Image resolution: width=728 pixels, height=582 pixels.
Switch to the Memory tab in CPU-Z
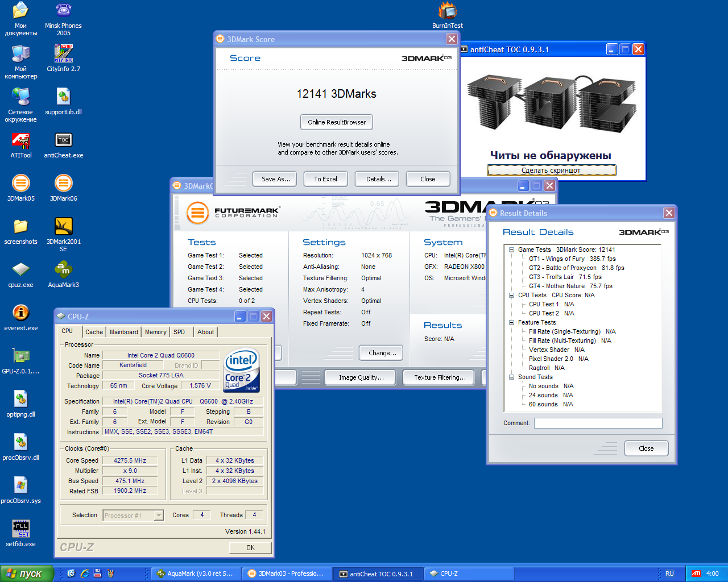[x=156, y=332]
